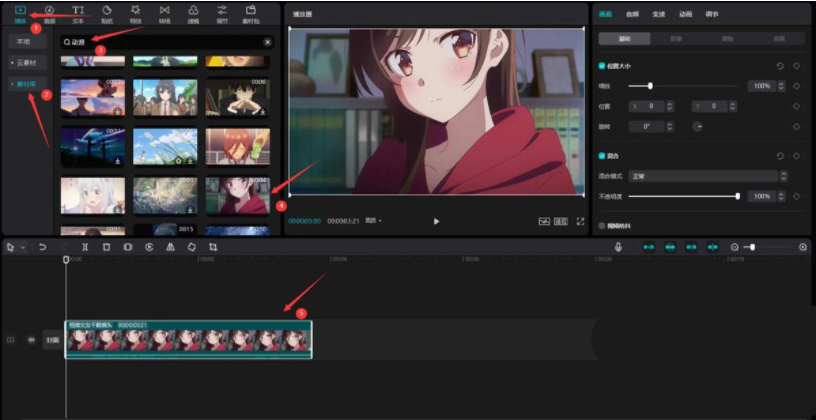The height and width of the screenshot is (420, 816).
Task: Reset the 位置大小 section
Action: pyautogui.click(x=780, y=66)
